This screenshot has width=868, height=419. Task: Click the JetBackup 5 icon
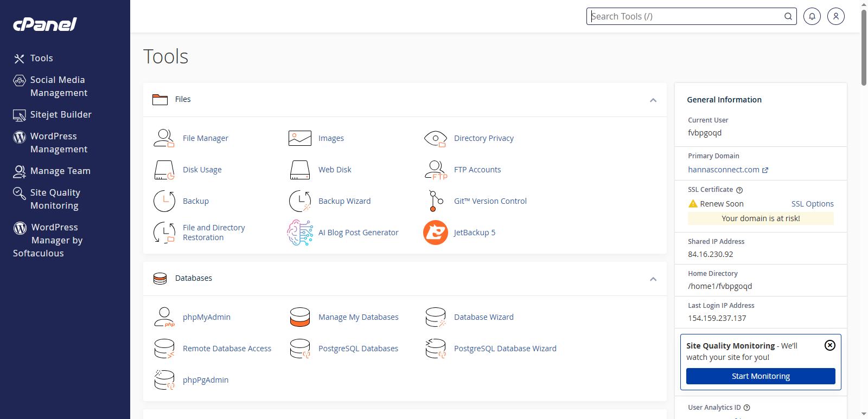click(x=435, y=233)
